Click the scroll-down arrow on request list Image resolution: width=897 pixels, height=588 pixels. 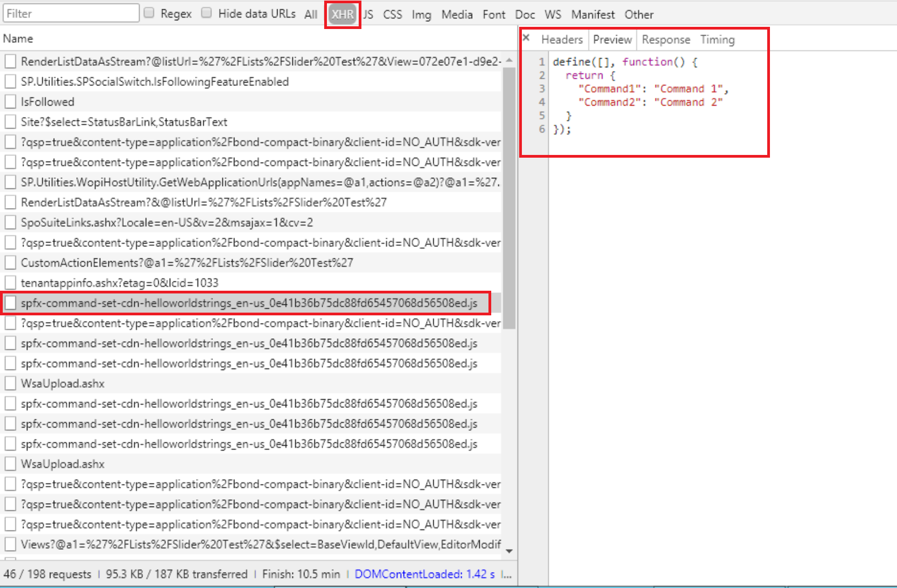(509, 550)
